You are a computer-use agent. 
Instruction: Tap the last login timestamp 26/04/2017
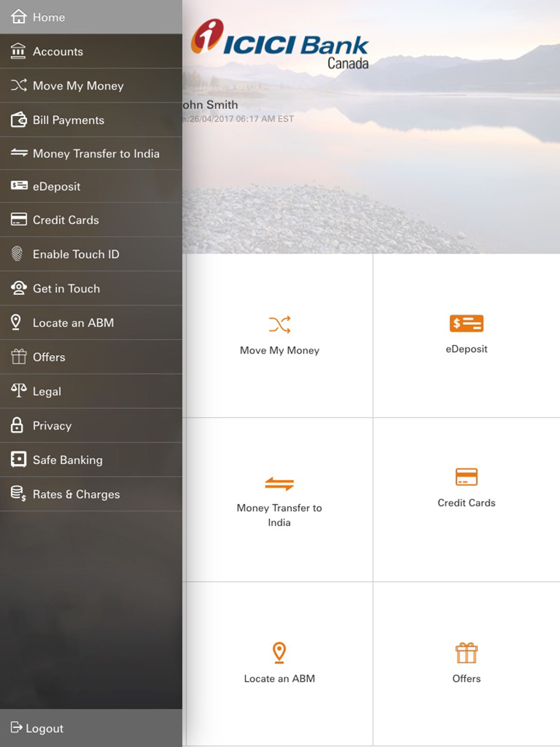(238, 119)
